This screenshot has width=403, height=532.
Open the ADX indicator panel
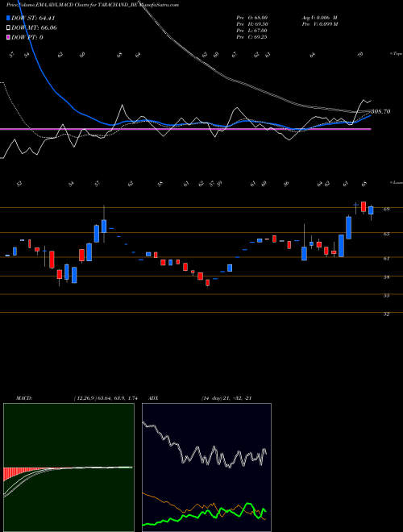(x=206, y=468)
